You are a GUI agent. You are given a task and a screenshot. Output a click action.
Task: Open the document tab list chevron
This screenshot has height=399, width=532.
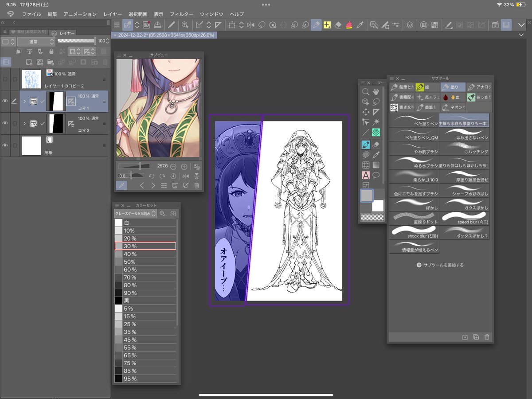[x=521, y=35]
